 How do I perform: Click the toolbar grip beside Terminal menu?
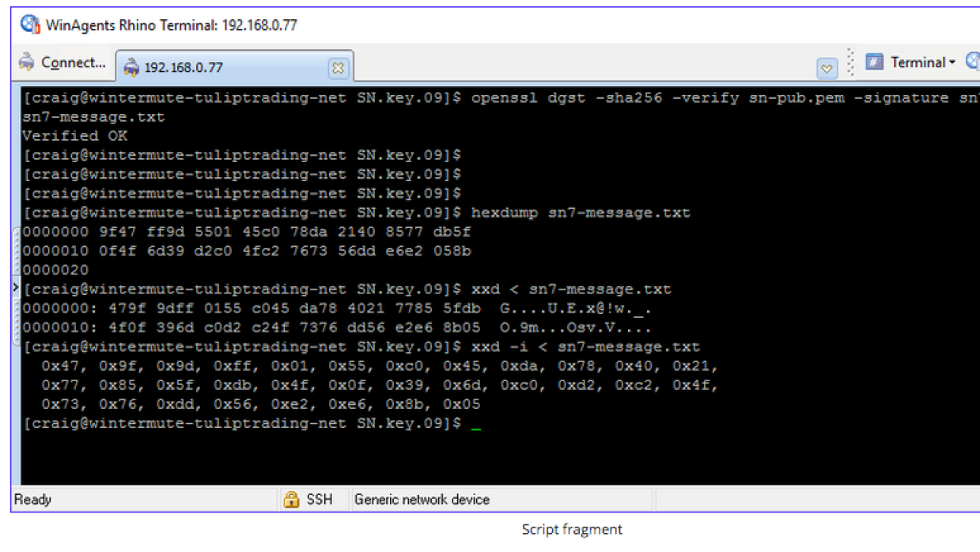click(x=851, y=62)
